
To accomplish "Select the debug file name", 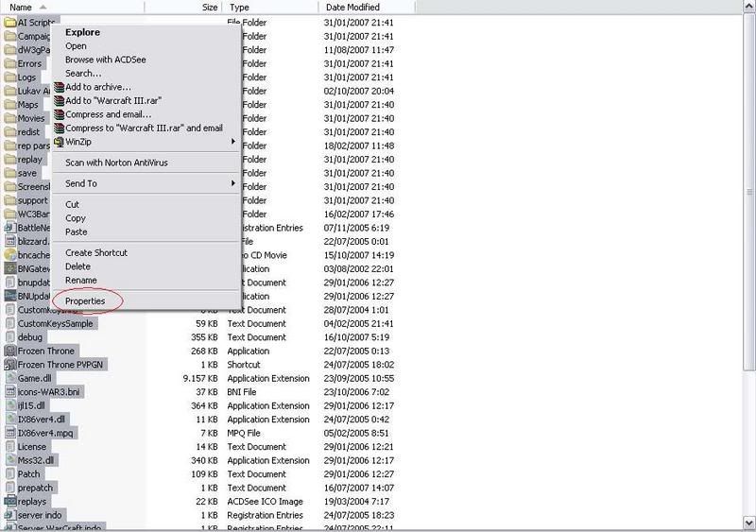I will point(30,337).
